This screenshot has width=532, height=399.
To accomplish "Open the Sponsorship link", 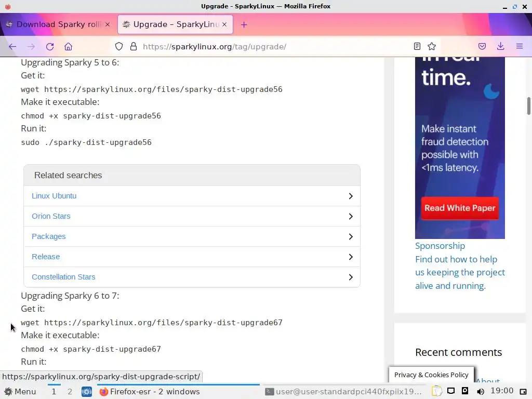I will pyautogui.click(x=440, y=246).
